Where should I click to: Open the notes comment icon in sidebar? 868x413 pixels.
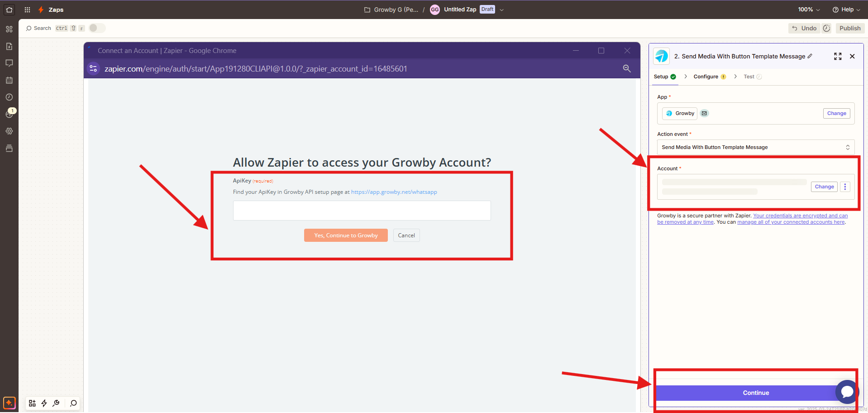(x=9, y=63)
